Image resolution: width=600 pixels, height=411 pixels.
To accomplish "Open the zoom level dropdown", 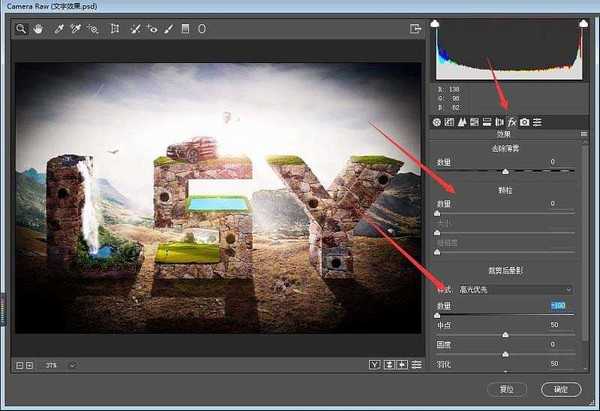I will [x=72, y=365].
